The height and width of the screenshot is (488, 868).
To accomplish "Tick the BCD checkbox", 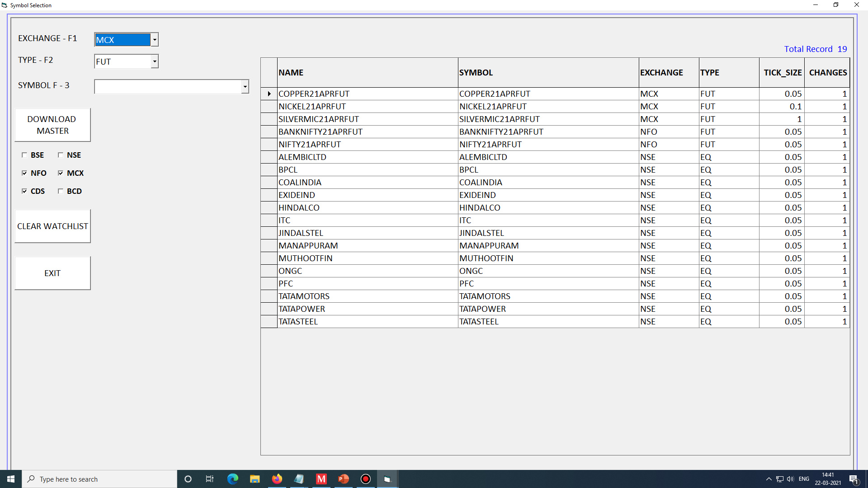I will pos(61,191).
